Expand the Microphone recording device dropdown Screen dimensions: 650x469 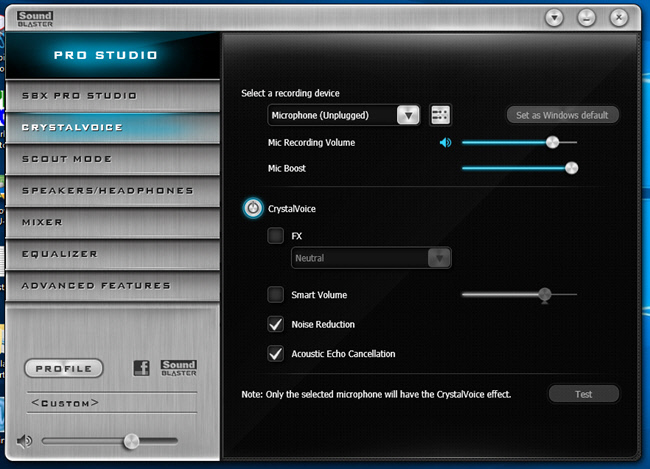pos(407,115)
